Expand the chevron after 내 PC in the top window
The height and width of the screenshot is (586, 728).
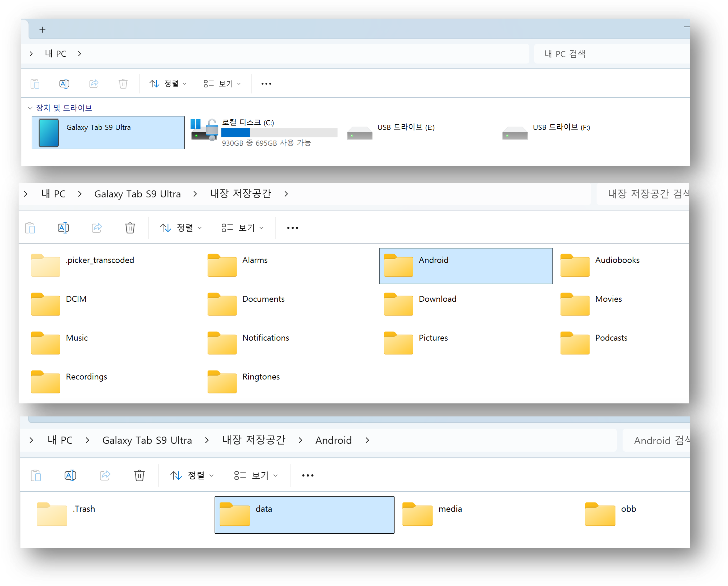click(x=79, y=54)
